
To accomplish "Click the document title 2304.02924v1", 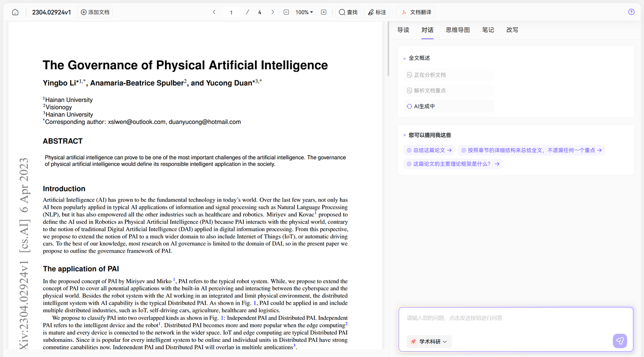I will (51, 12).
